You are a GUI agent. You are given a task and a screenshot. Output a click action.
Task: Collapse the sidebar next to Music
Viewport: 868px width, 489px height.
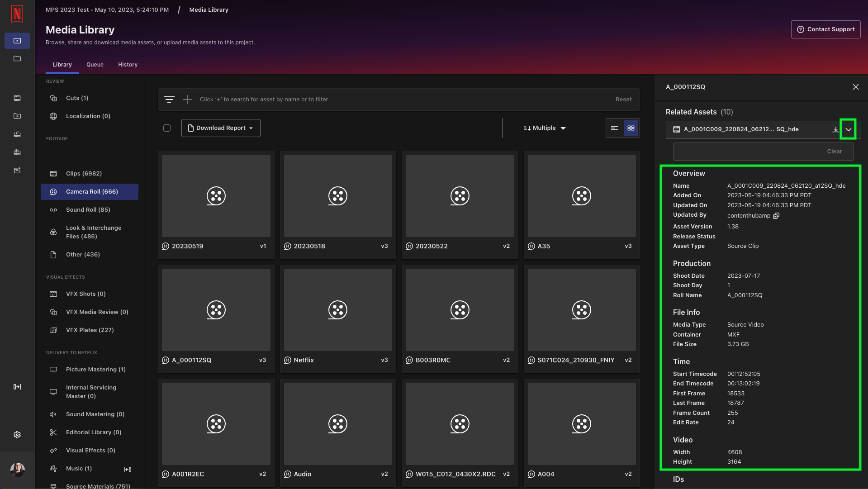pos(128,470)
